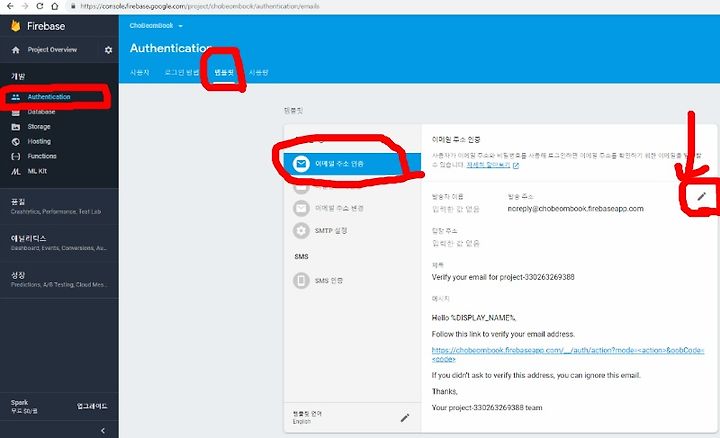The image size is (720, 438).
Task: Open project settings gear icon
Action: click(108, 50)
